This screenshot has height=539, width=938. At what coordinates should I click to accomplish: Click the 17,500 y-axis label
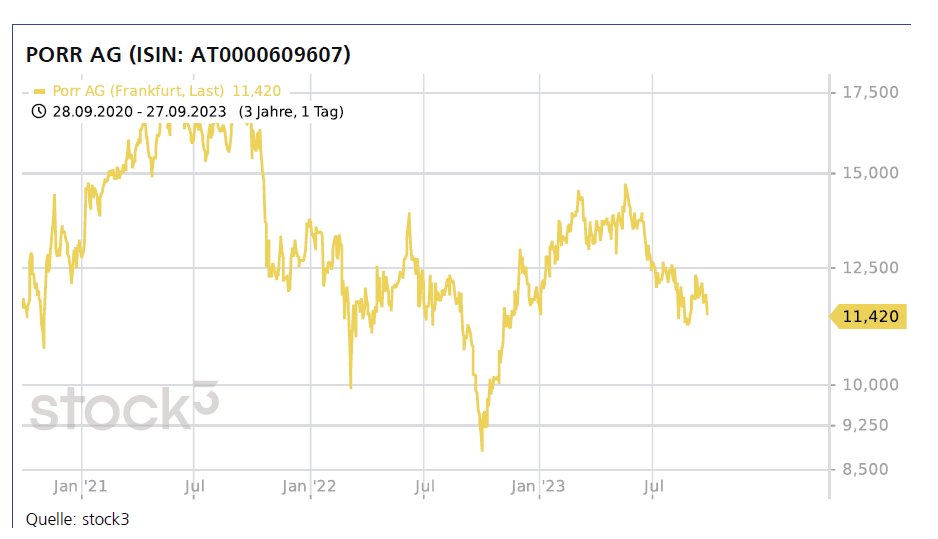870,92
